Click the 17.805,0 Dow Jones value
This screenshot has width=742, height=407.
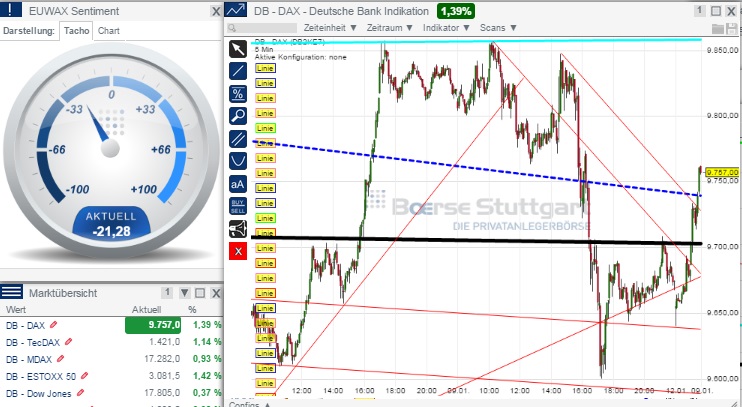coord(162,393)
